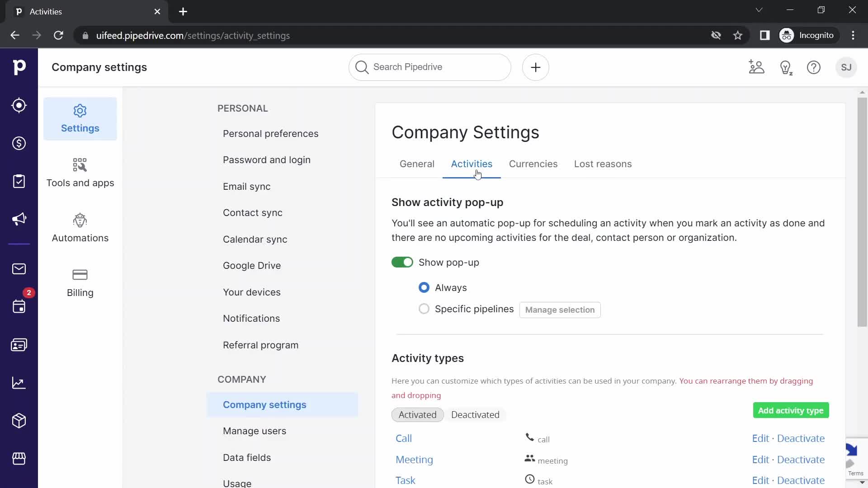Toggle browser side panel icon
The width and height of the screenshot is (868, 488).
(x=764, y=35)
